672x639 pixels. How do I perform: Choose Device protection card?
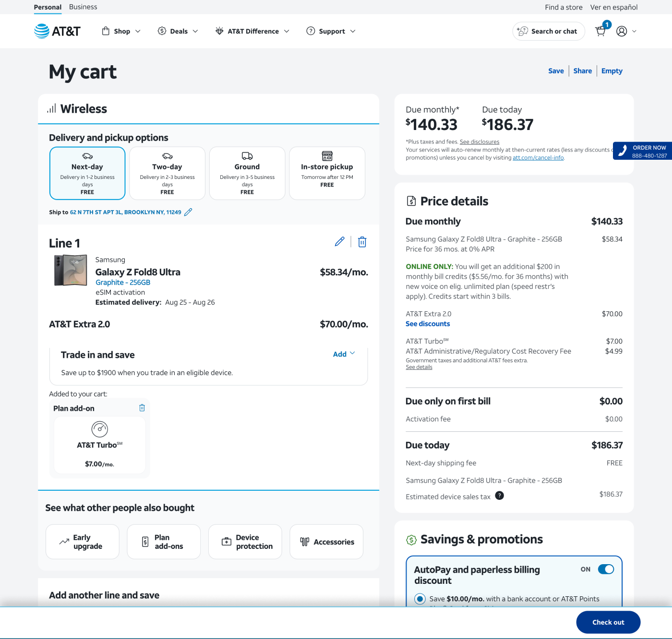[x=245, y=542]
